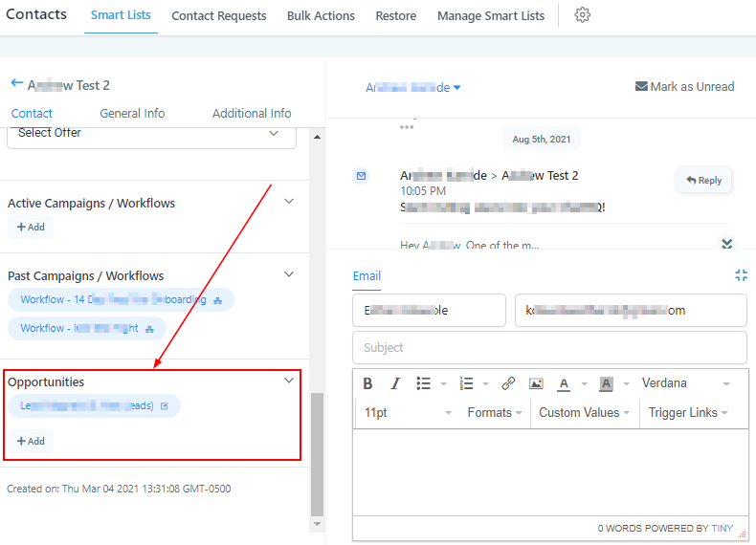
Task: Click the back arrow beside contact name
Action: click(16, 84)
